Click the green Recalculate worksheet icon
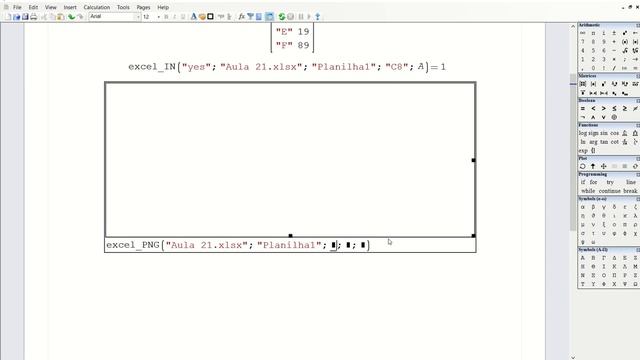The height and width of the screenshot is (360, 640). [x=282, y=17]
